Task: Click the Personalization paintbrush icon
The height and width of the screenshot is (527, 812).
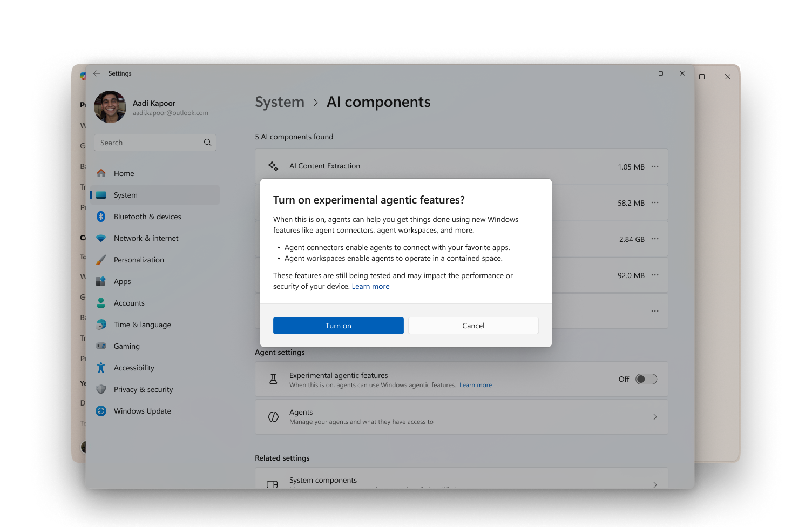Action: 101,260
